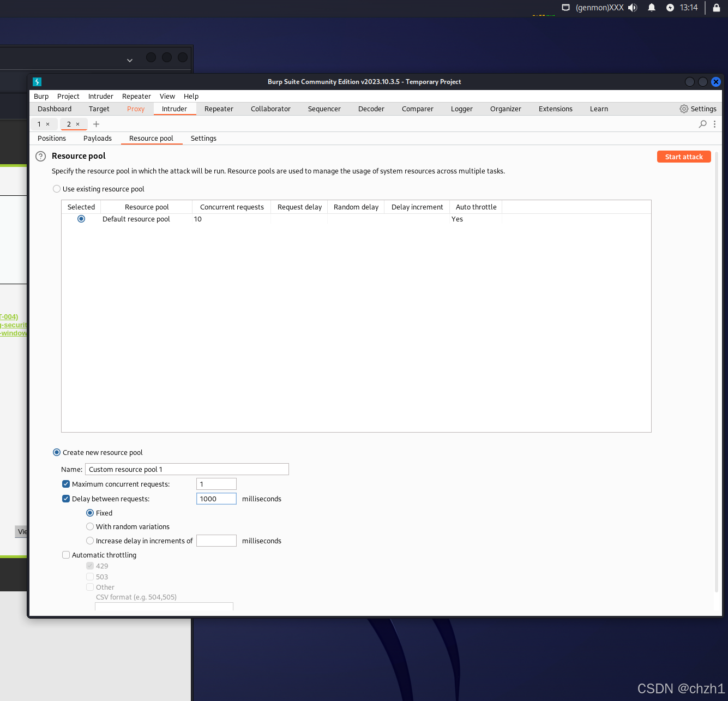Screen dimensions: 728x701
Task: Expand the chevron in background window
Action: [130, 61]
